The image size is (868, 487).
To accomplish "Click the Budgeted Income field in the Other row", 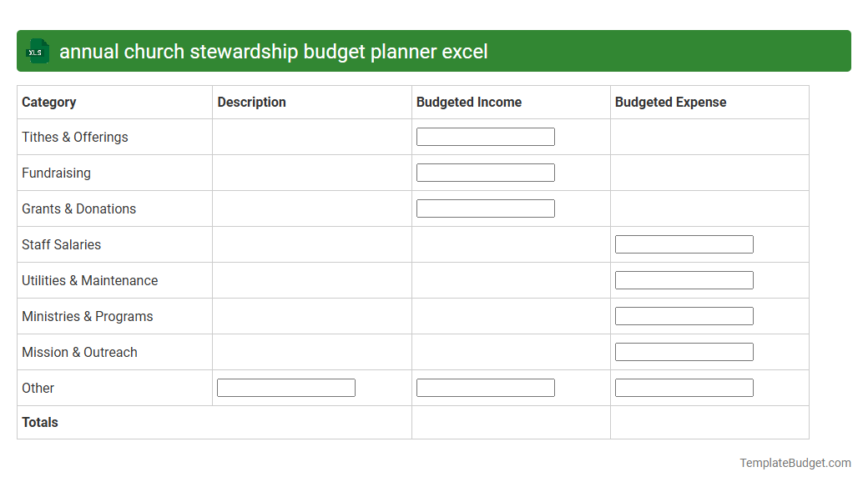I will pos(485,387).
